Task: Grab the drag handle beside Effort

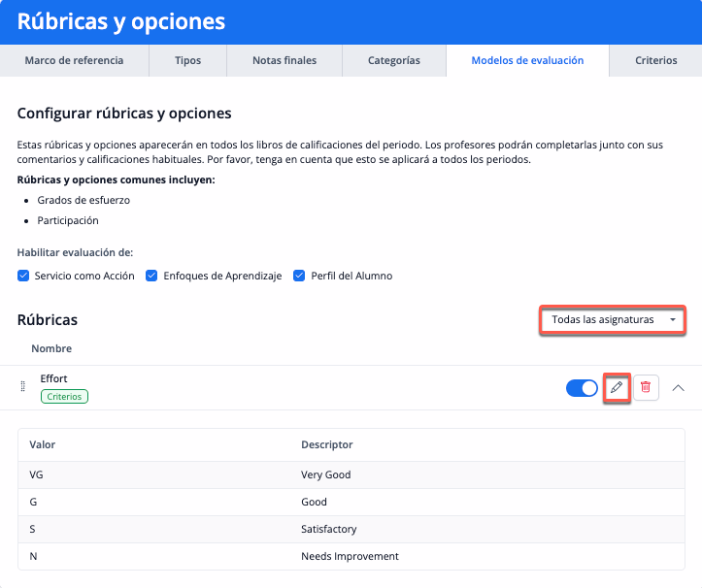Action: click(x=22, y=387)
